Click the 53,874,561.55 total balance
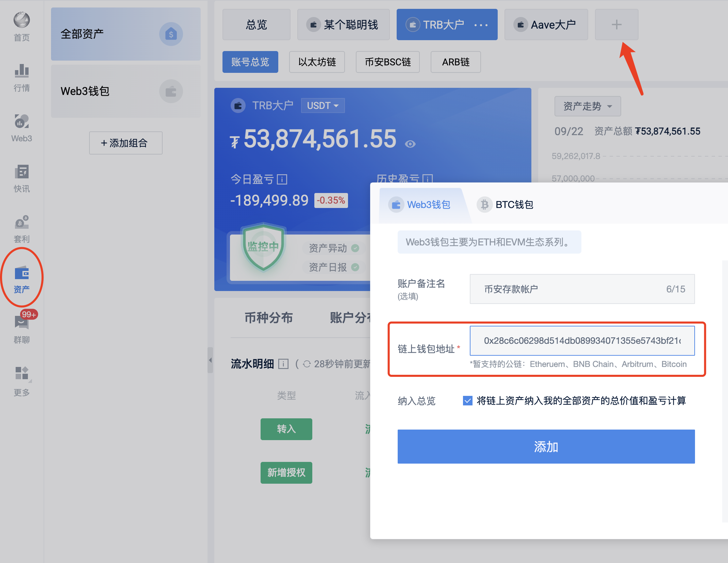This screenshot has width=728, height=563. click(x=320, y=139)
